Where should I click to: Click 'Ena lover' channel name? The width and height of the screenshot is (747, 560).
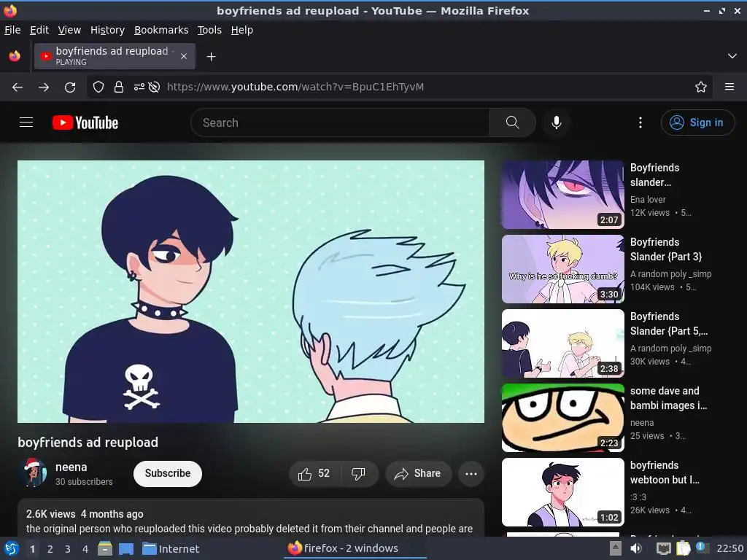click(648, 200)
